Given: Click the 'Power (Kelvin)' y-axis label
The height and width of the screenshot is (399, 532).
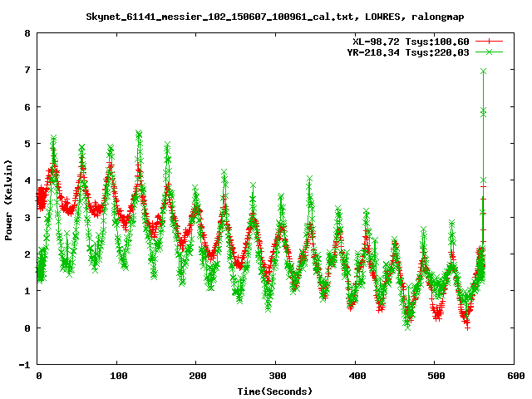Looking at the screenshot, I should coord(8,200).
